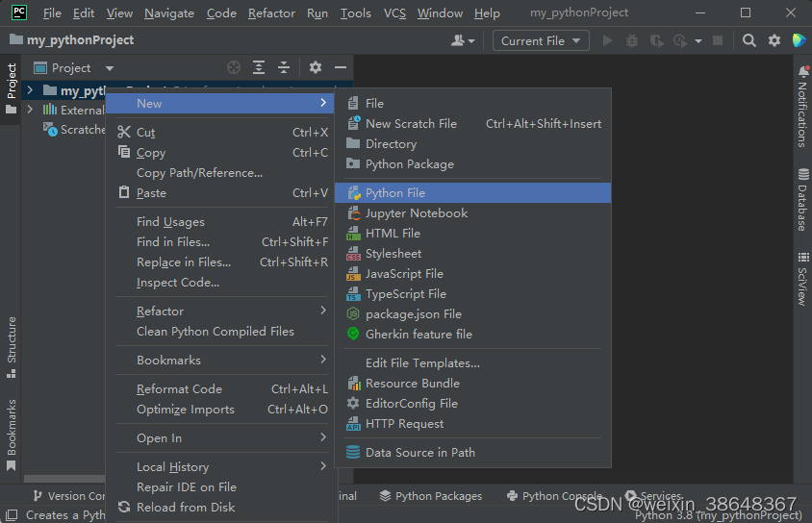Choose Data Source in Path option
The image size is (812, 523).
point(472,453)
